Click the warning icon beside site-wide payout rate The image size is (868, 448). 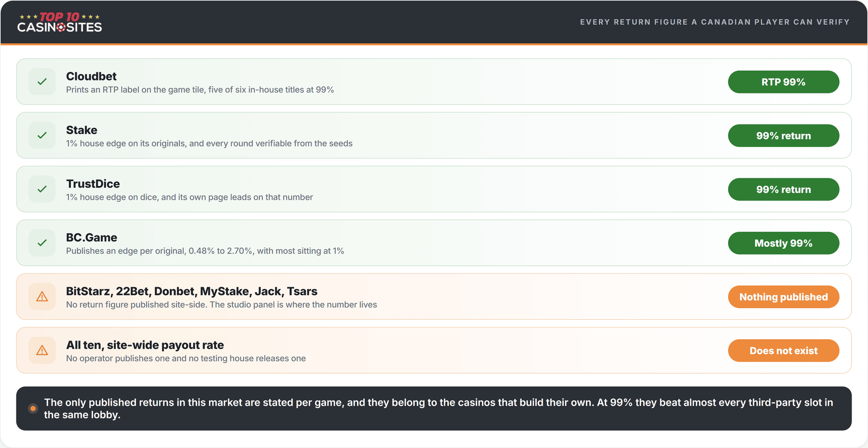42,350
